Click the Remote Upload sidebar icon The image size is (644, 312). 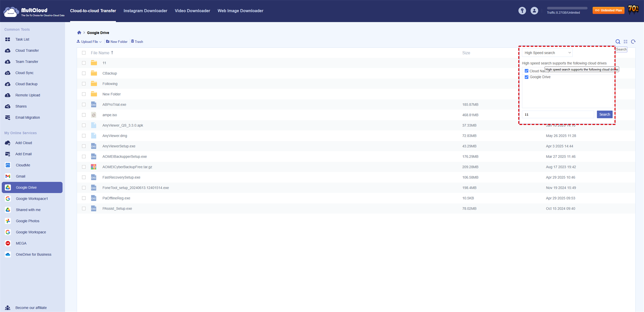tap(7, 95)
